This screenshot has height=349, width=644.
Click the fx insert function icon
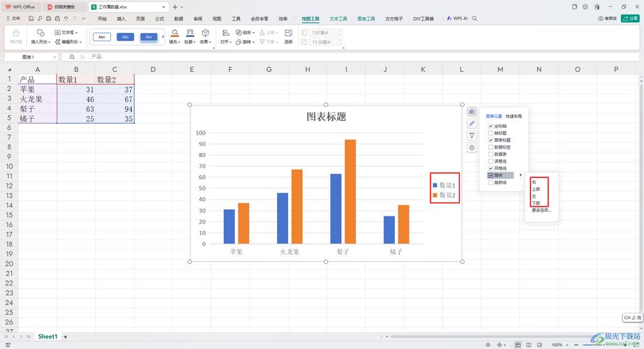coord(82,57)
